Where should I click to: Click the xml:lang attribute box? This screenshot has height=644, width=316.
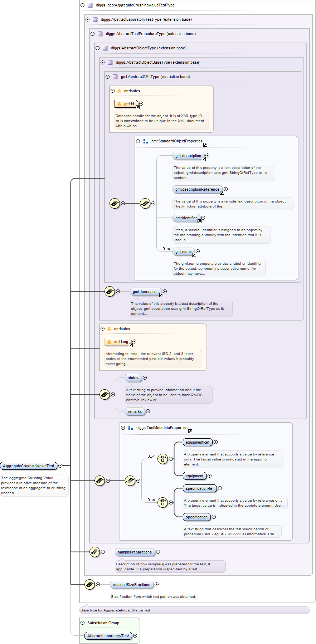pyautogui.click(x=118, y=342)
